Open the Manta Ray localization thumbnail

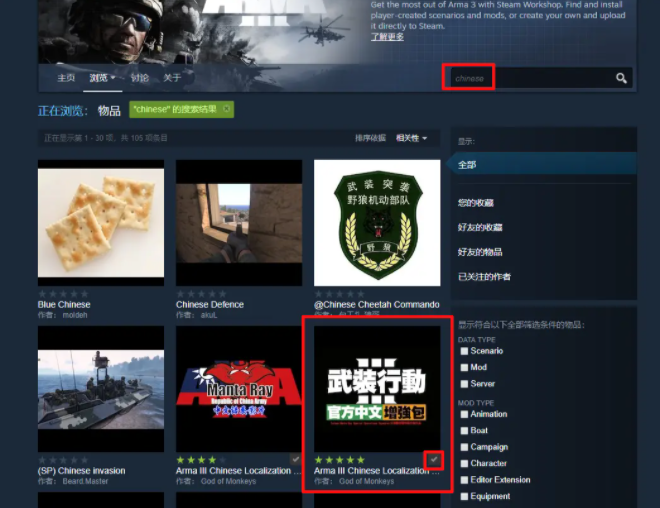pos(239,389)
